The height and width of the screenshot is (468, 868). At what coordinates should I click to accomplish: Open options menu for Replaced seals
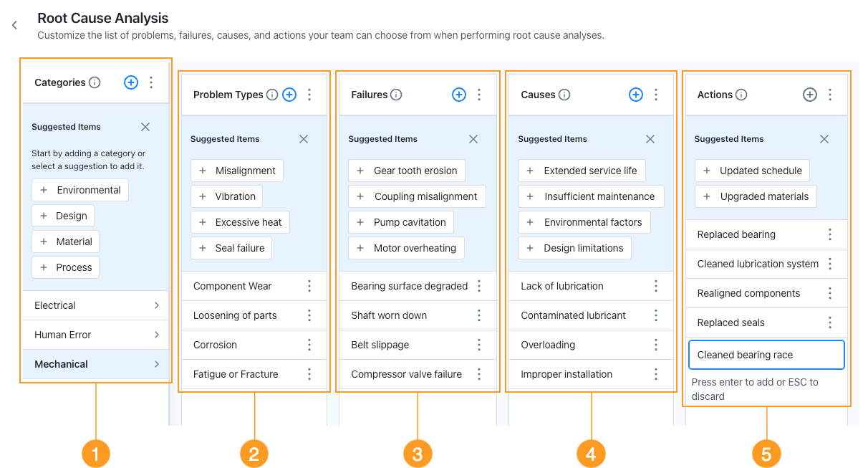point(829,323)
